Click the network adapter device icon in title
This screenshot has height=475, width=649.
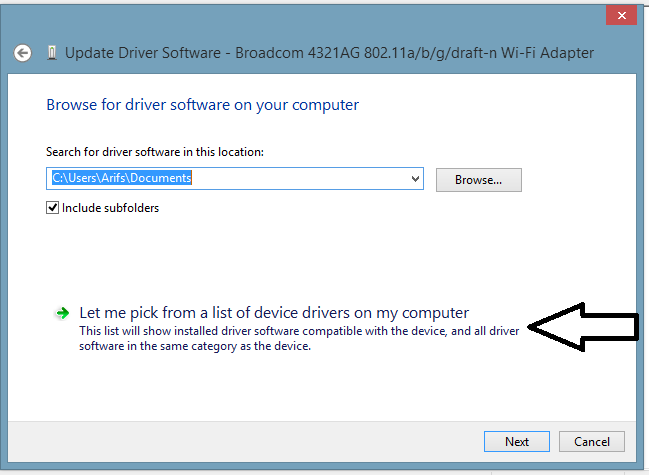52,53
